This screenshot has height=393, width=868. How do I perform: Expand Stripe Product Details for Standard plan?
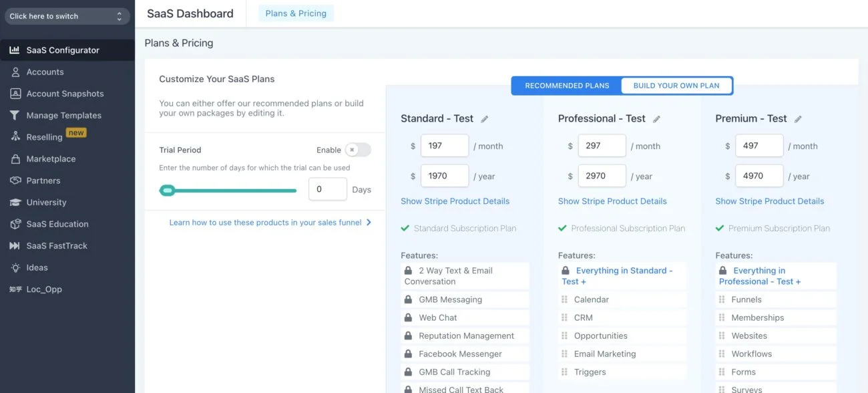pos(455,201)
